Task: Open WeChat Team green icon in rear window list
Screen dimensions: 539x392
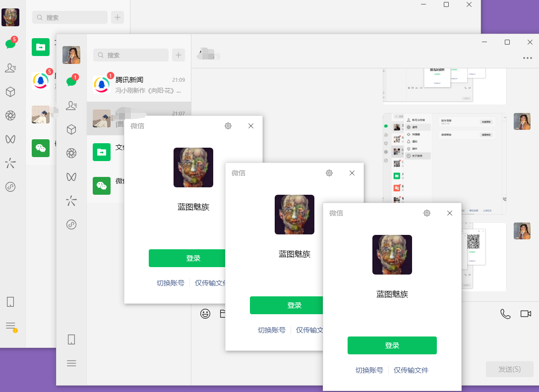Action: [x=41, y=148]
